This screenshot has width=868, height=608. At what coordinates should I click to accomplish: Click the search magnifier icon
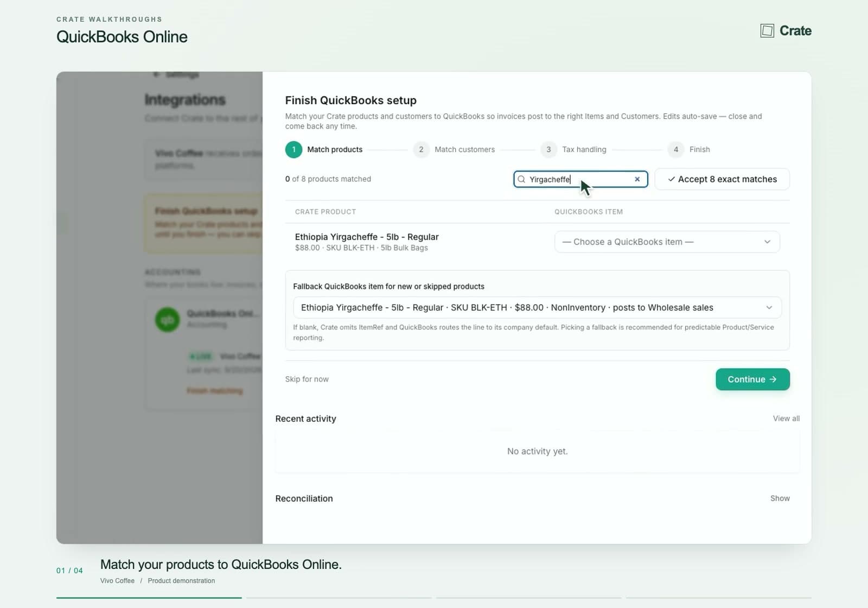521,179
